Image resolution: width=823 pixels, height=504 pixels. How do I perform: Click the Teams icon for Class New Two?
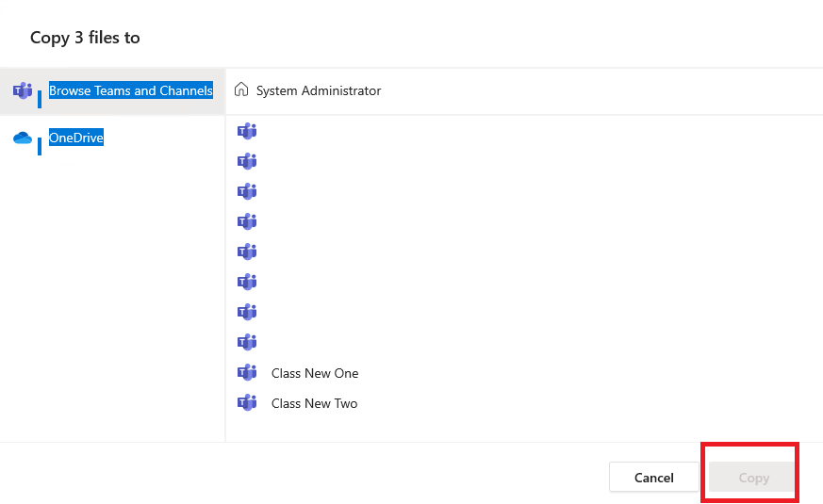247,403
